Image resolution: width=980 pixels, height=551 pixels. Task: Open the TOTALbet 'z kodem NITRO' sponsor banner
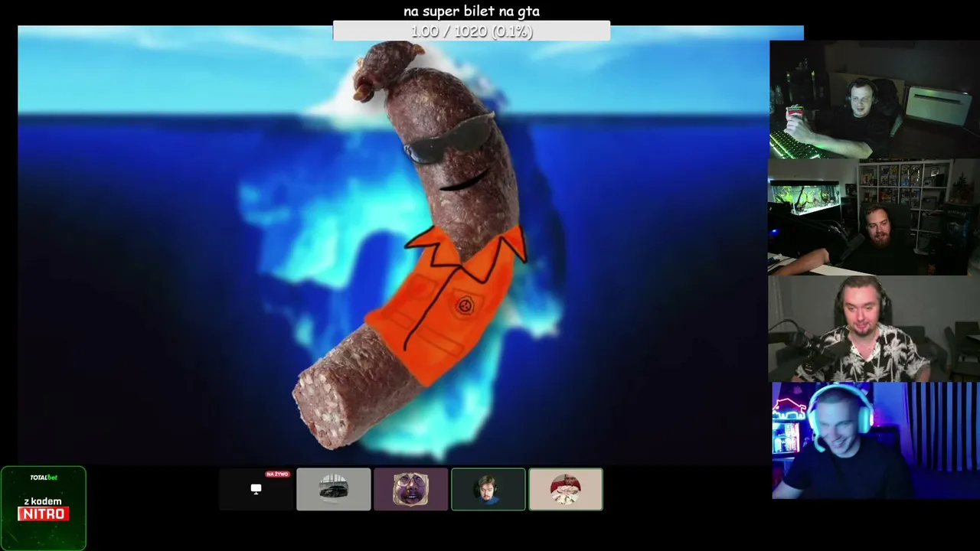click(x=44, y=508)
